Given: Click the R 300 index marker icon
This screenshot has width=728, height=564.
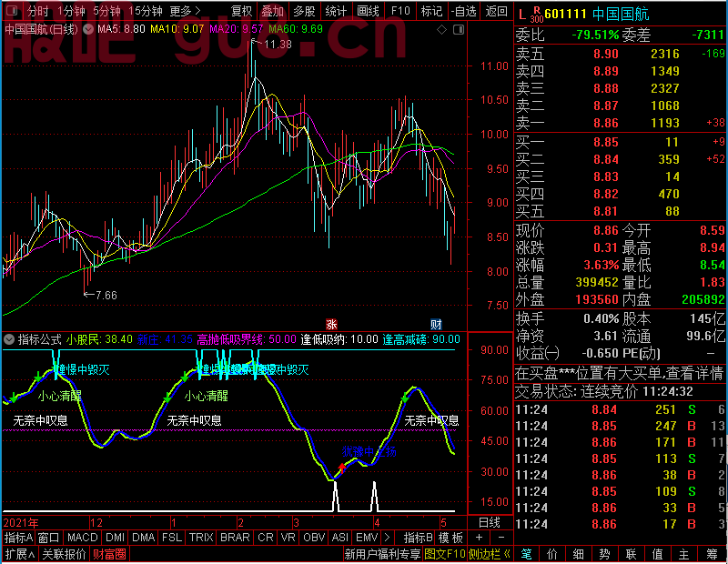Looking at the screenshot, I should pos(537,15).
